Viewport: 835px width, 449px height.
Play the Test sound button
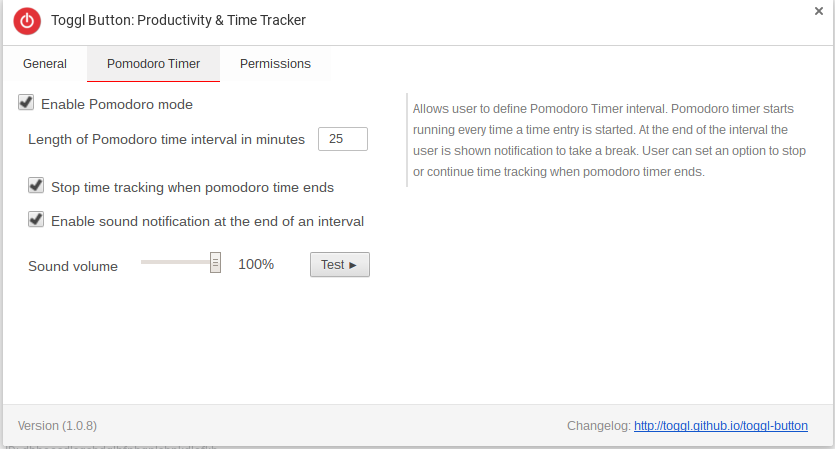[340, 265]
